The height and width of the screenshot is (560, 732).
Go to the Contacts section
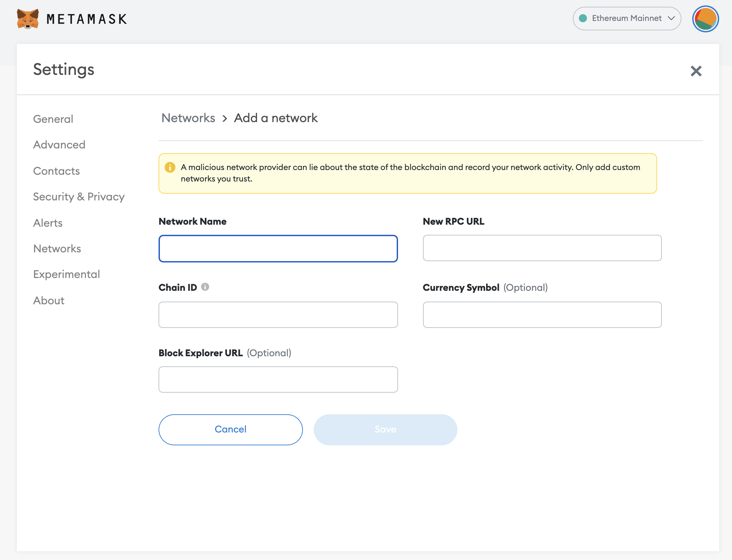coord(56,171)
